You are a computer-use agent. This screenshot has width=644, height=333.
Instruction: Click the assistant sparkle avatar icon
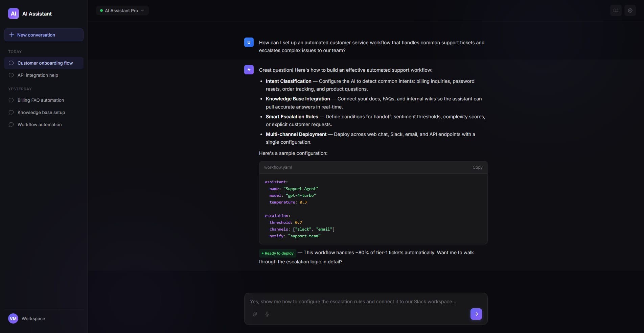tap(249, 70)
